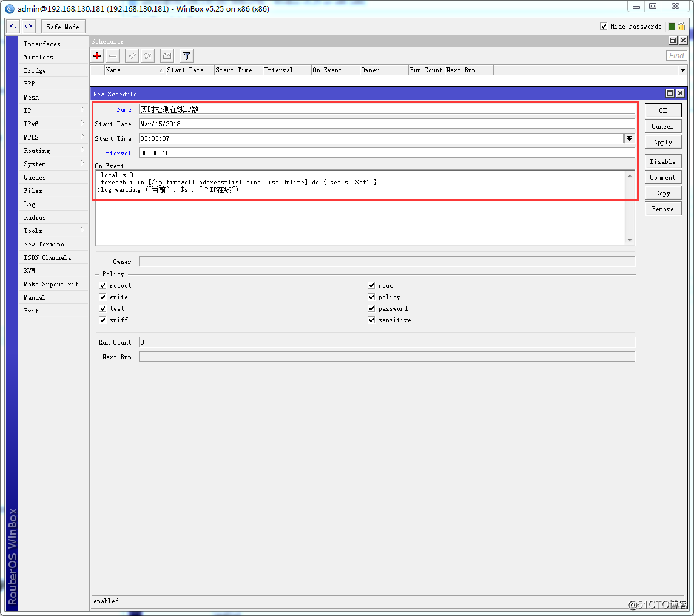Add a new scheduler entry with red plus
Screen dimensions: 694x616
click(98, 56)
